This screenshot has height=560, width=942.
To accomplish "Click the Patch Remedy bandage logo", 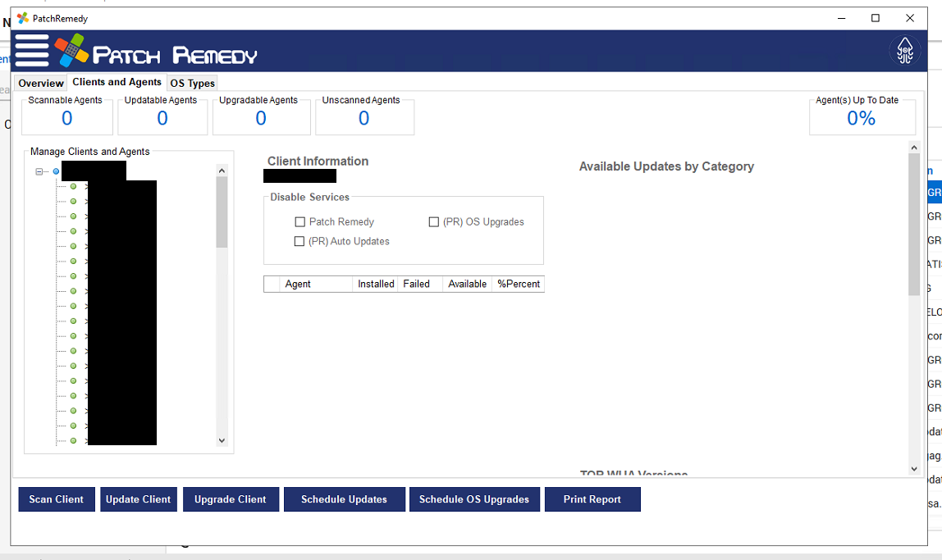I will click(x=71, y=50).
